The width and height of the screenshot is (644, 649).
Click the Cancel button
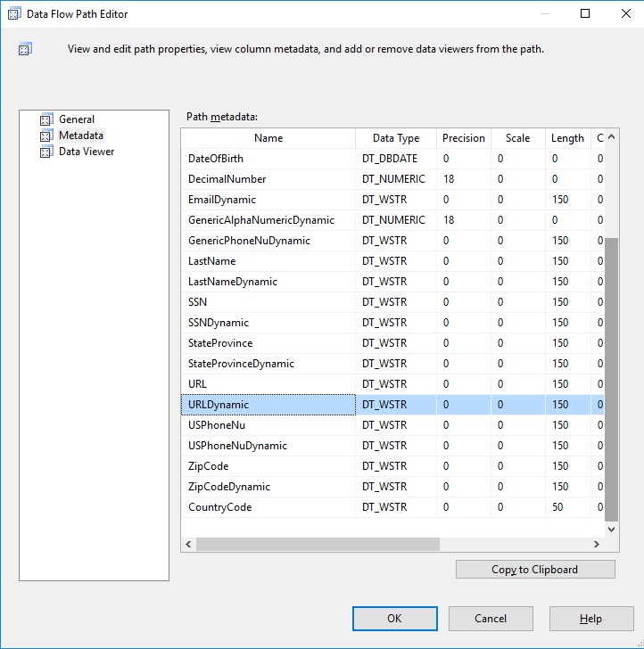point(491,619)
